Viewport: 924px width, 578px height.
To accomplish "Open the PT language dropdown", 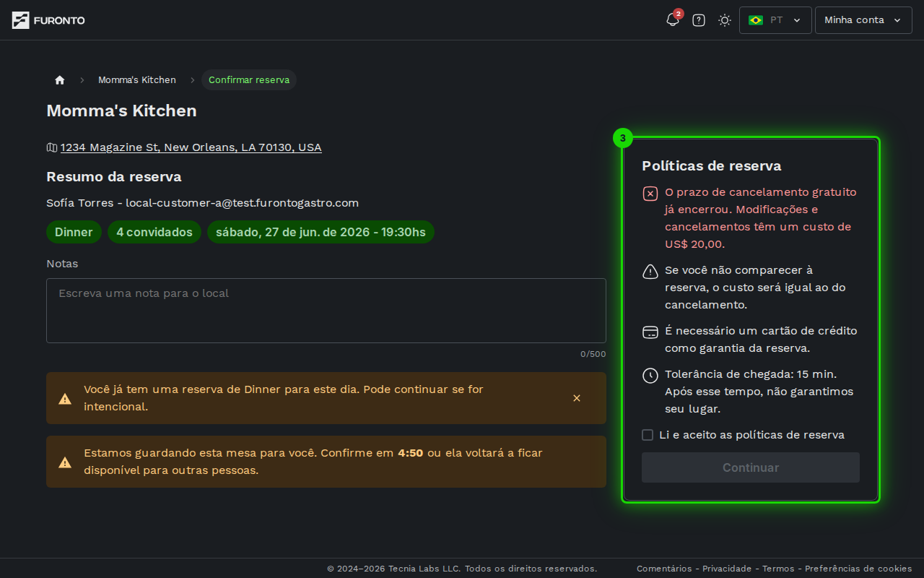I will (775, 20).
